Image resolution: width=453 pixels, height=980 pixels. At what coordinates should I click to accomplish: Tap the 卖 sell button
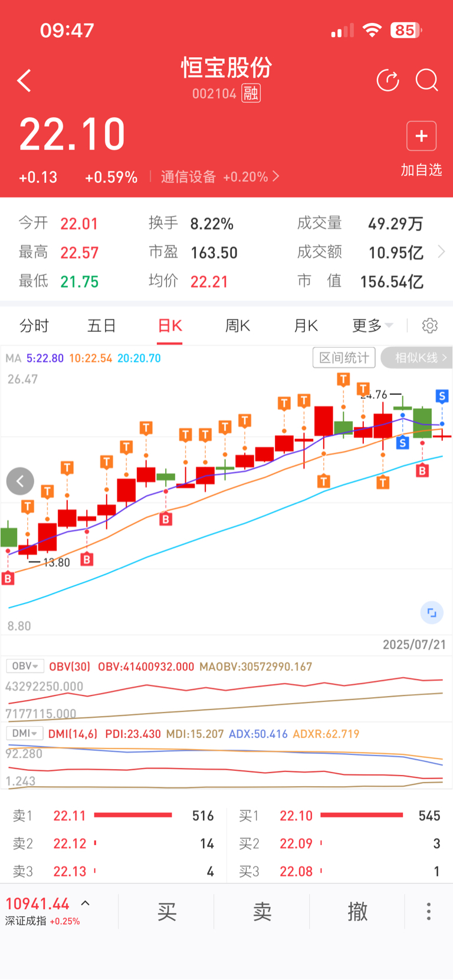[262, 911]
